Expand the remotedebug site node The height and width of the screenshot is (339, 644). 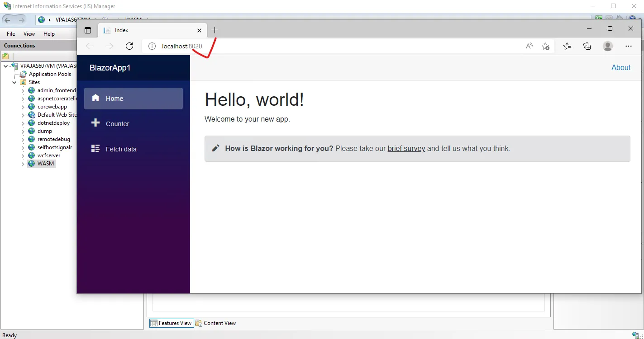point(23,139)
